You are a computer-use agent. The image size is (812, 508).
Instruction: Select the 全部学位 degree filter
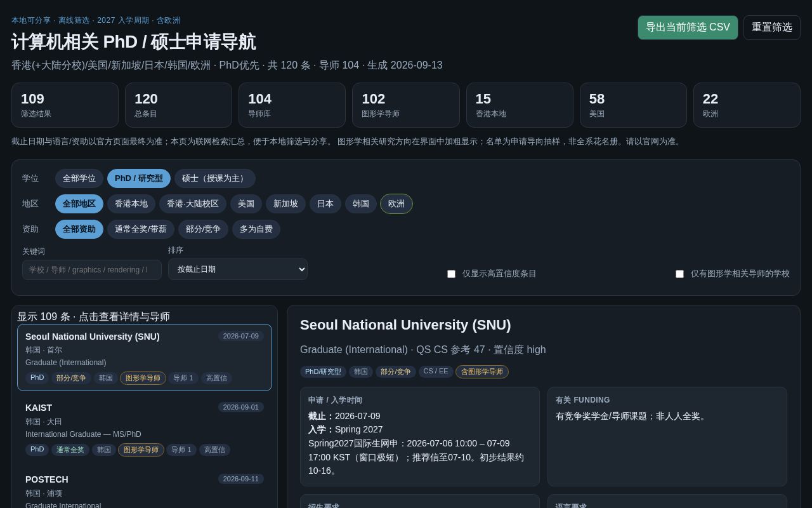[79, 178]
